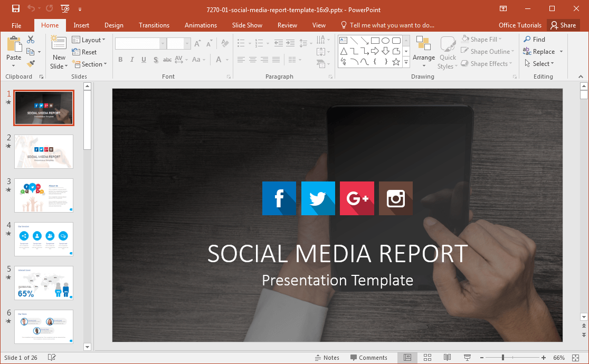Click the Cut scissors icon
Screen dimensions: 589x364
pyautogui.click(x=31, y=40)
